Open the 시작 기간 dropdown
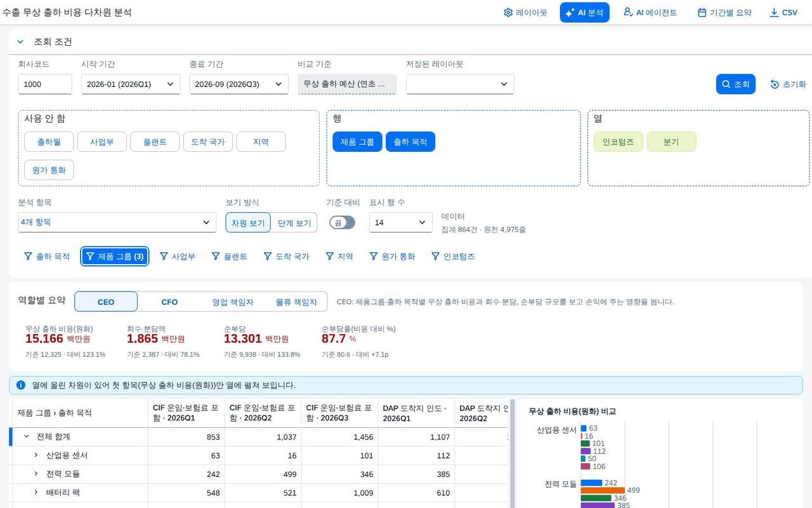The width and height of the screenshot is (812, 508). (131, 84)
